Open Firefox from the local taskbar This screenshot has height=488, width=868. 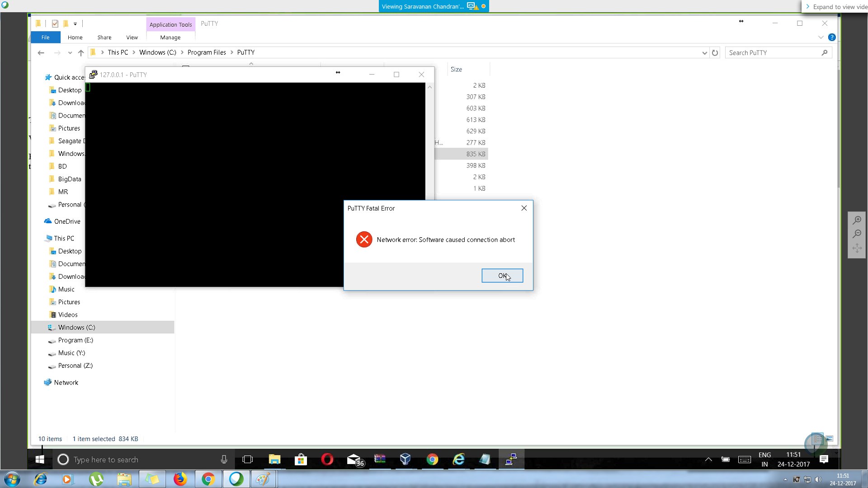pyautogui.click(x=180, y=479)
